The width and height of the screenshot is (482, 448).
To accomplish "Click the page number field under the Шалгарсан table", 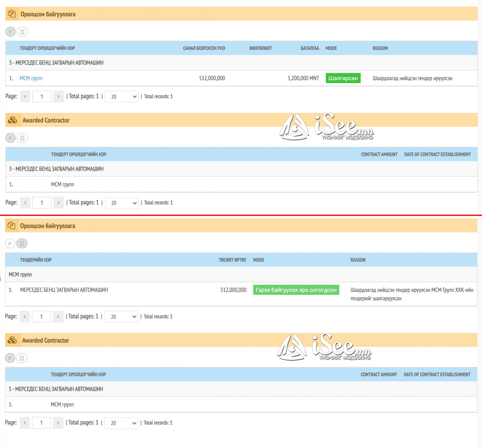I will 42,97.
